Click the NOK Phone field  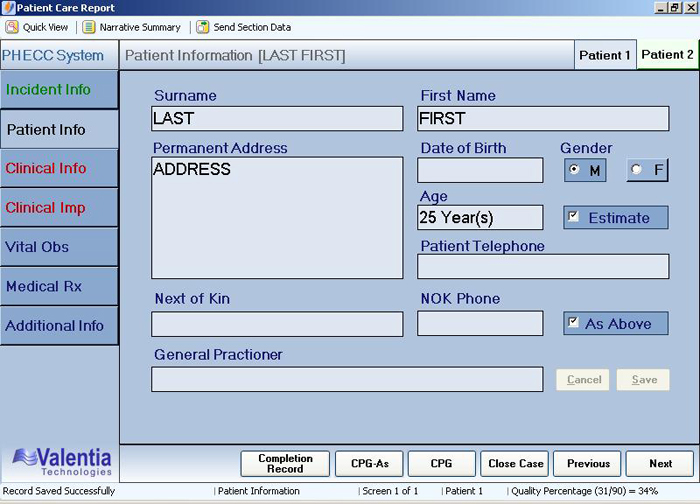point(480,323)
